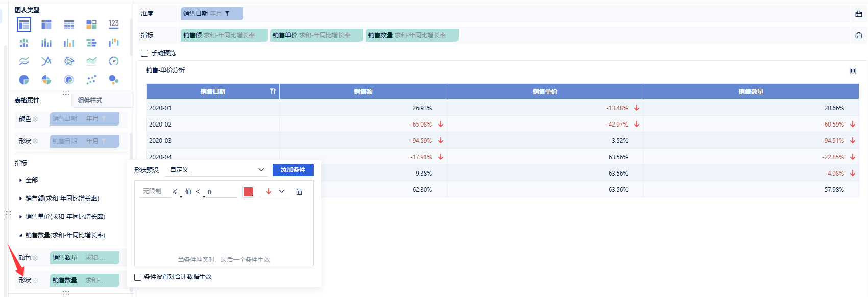868x297 pixels.
Task: Select the area chart type
Action: pyautogui.click(x=91, y=61)
